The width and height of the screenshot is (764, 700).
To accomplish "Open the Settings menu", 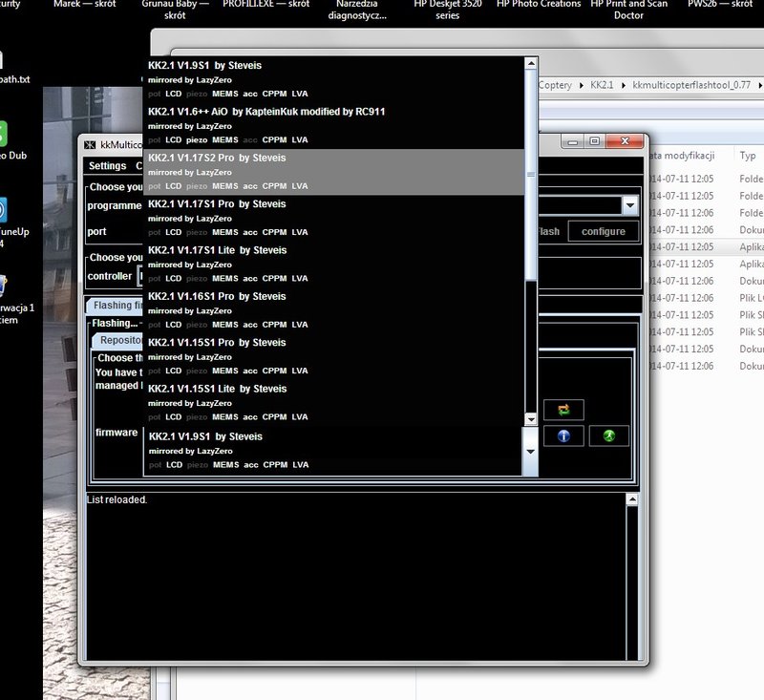I will pyautogui.click(x=107, y=165).
